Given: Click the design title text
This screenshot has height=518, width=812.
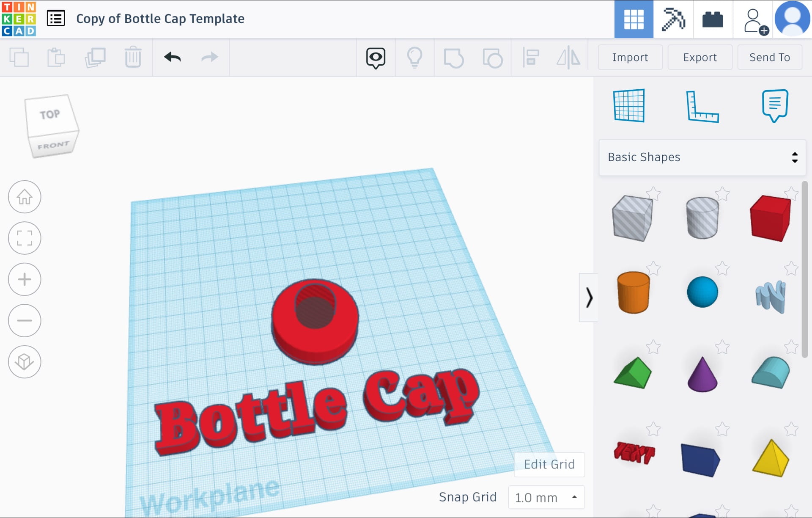Looking at the screenshot, I should [x=160, y=19].
